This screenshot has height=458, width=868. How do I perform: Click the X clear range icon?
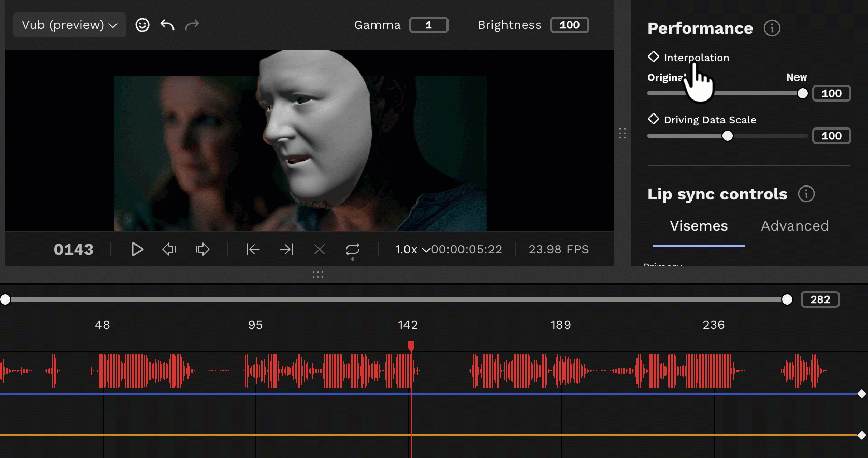(320, 249)
